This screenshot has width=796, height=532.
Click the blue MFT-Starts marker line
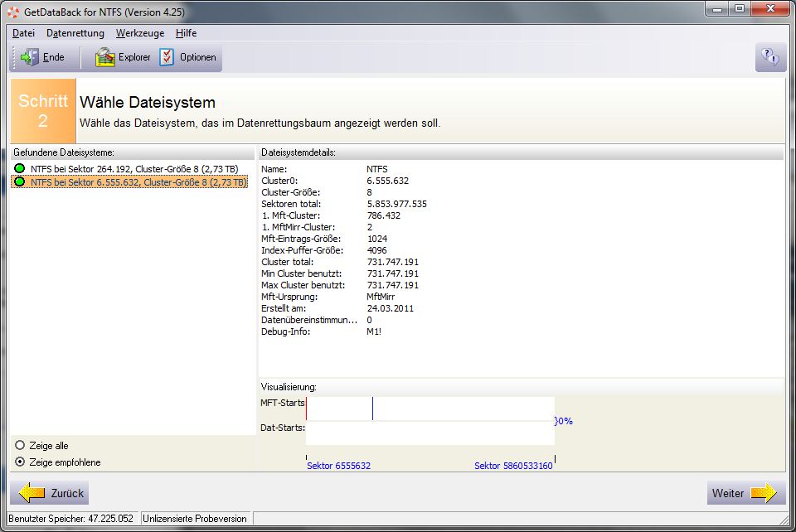372,409
